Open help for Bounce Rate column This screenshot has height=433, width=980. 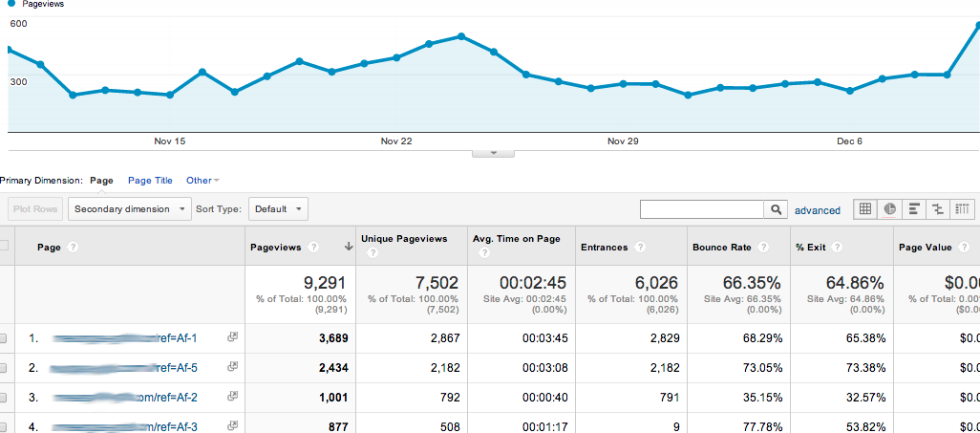pyautogui.click(x=763, y=248)
